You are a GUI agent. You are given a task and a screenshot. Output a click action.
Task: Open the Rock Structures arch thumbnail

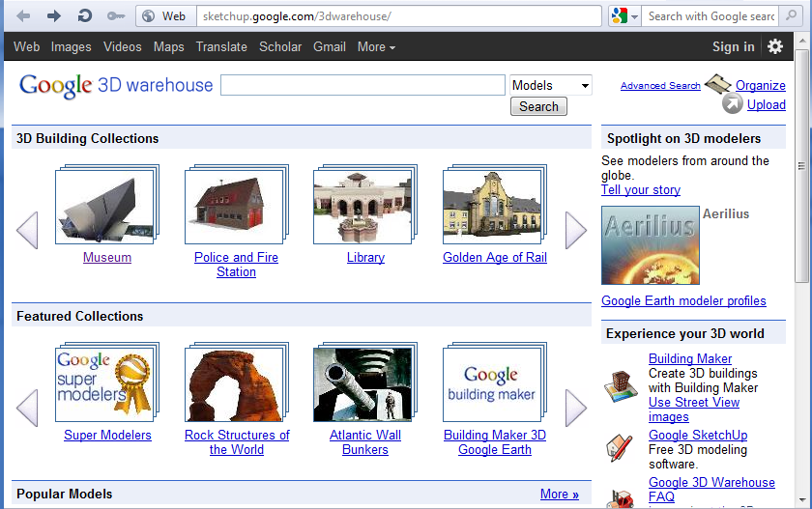click(x=236, y=382)
